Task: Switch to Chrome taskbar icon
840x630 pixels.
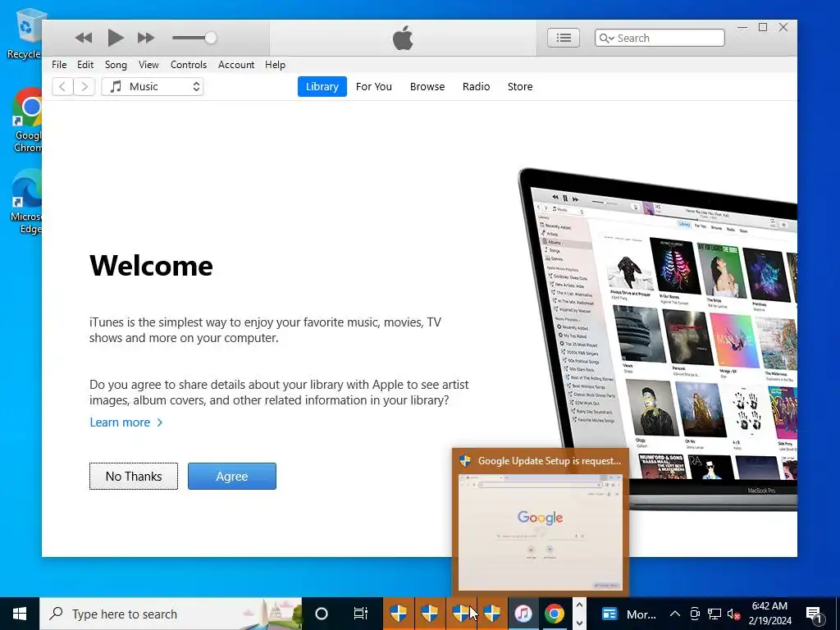Action: [x=555, y=614]
